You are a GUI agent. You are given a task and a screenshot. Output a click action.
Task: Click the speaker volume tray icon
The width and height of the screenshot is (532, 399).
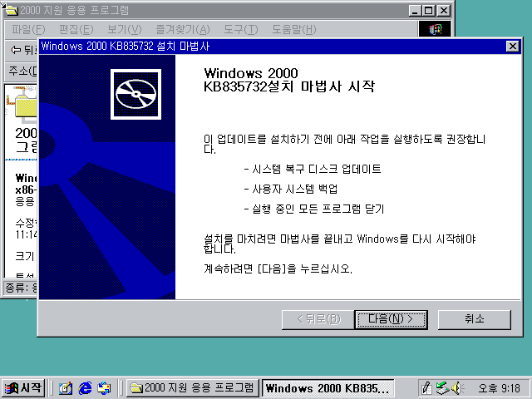457,388
